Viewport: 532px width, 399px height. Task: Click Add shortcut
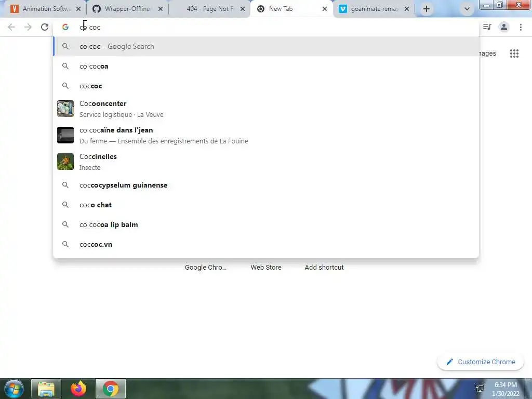(x=324, y=268)
